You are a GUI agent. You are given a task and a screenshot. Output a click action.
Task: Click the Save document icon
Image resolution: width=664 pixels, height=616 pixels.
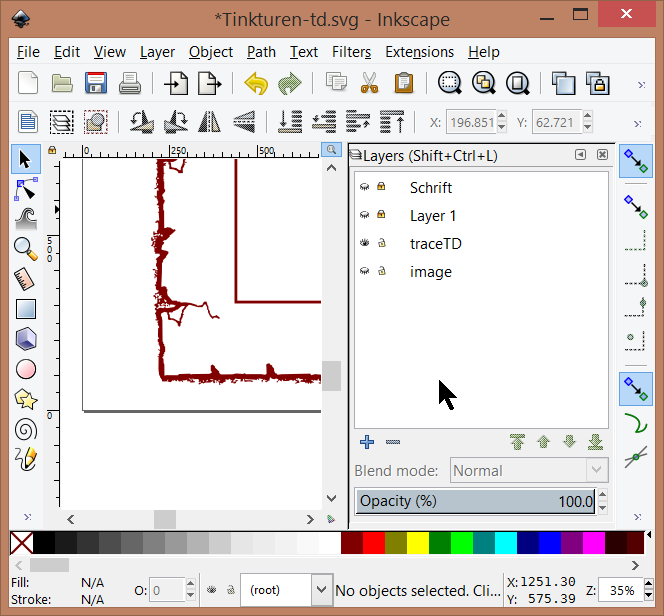[x=96, y=83]
